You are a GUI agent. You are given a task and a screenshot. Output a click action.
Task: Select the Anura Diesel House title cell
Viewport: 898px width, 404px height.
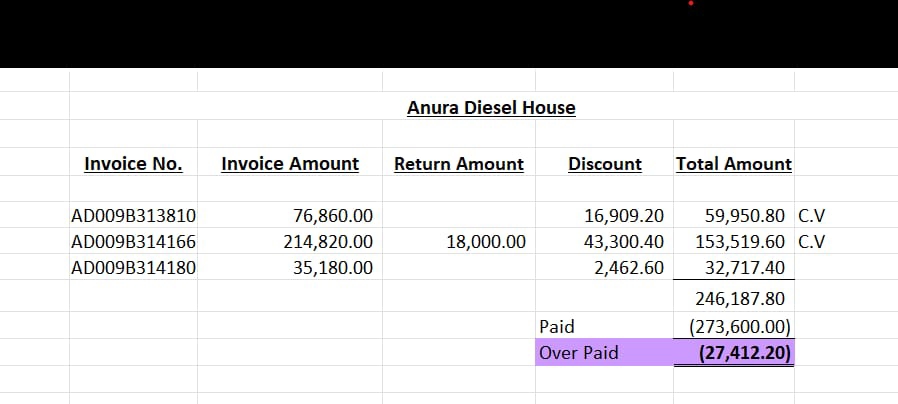click(x=491, y=107)
